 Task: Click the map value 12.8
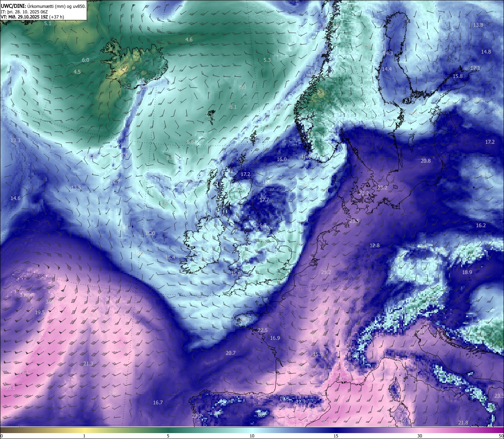pos(374,246)
